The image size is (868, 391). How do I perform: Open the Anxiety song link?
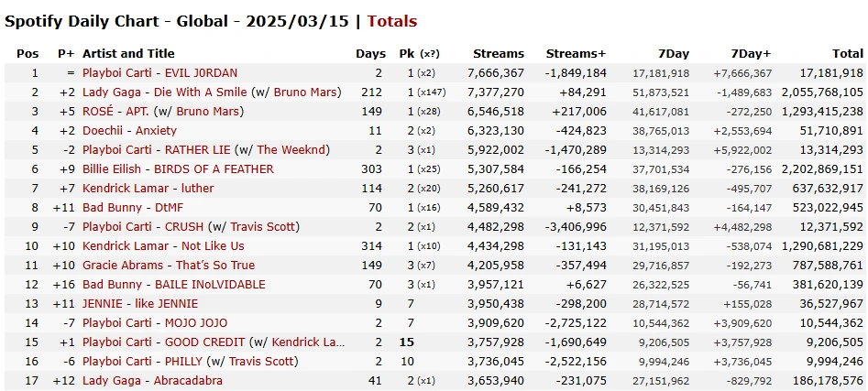click(x=156, y=131)
